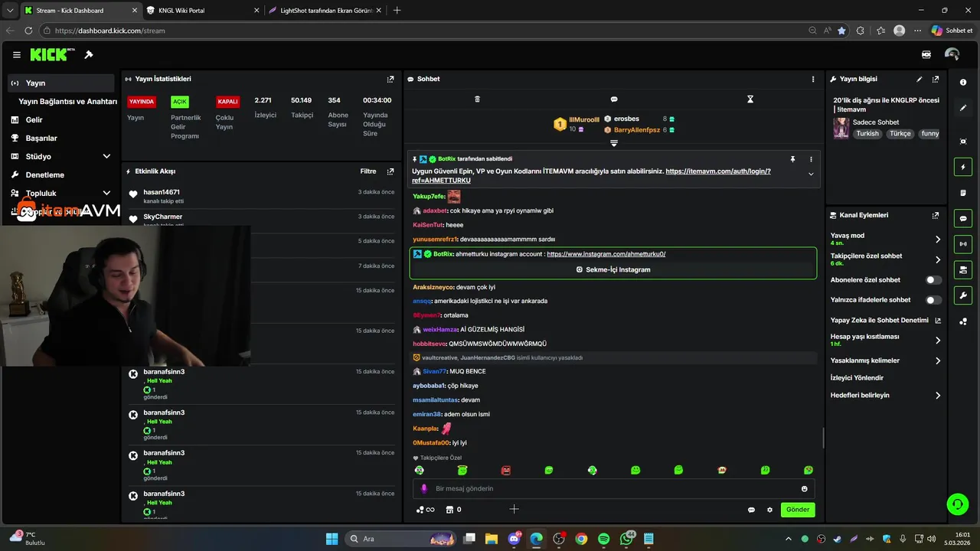Viewport: 980px width, 551px height.
Task: Open Sohbet panel three-dot options
Action: pyautogui.click(x=813, y=79)
